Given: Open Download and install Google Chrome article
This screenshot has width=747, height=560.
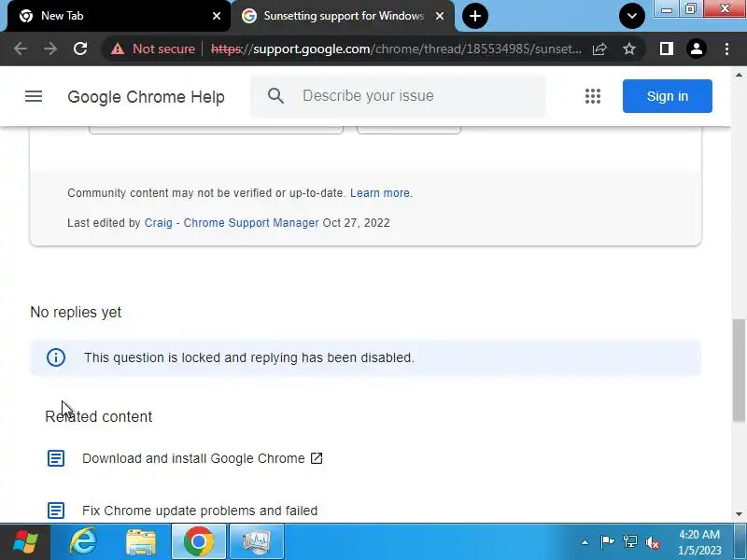Looking at the screenshot, I should 193,458.
